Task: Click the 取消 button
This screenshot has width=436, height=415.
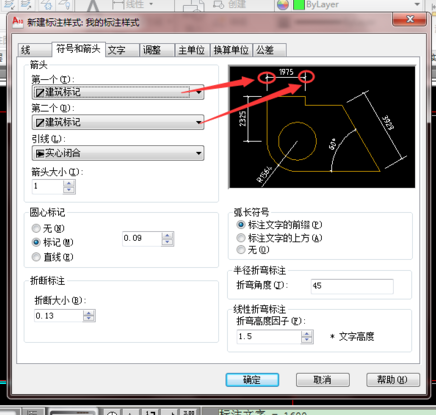Action: (x=323, y=380)
